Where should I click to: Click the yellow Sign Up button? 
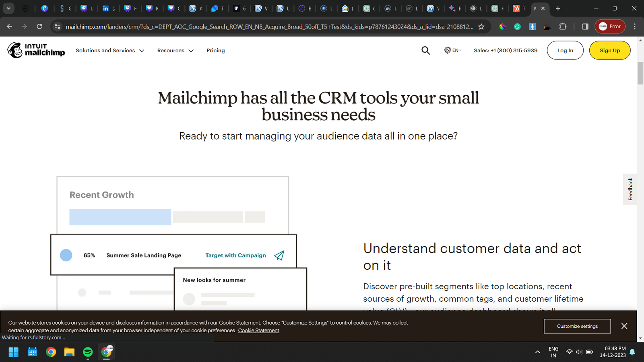(x=609, y=51)
